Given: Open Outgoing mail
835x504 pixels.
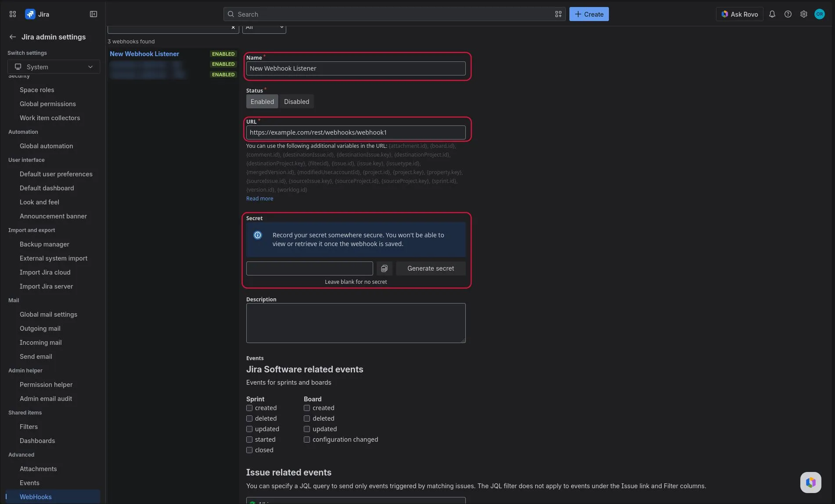Looking at the screenshot, I should point(40,329).
